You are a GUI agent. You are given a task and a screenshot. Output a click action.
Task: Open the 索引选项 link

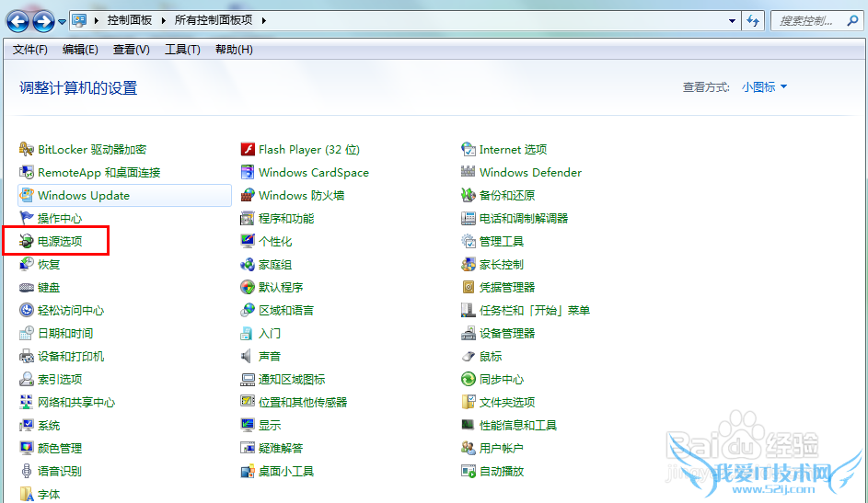tap(60, 380)
